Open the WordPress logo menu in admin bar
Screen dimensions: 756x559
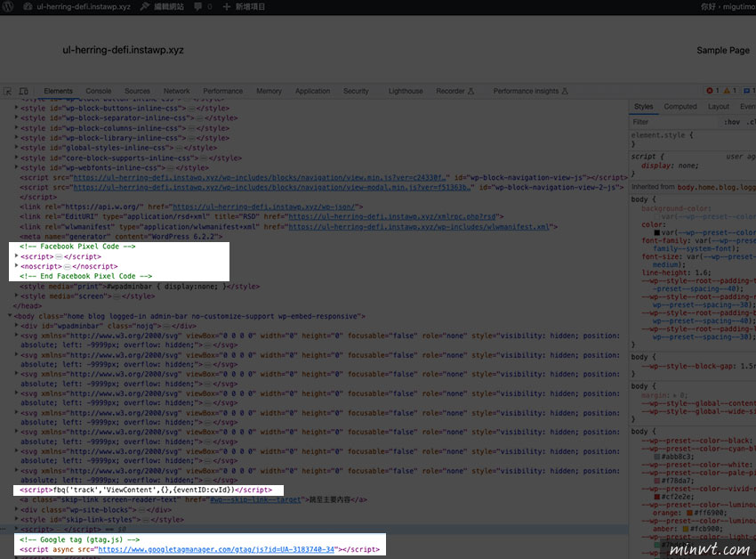pos(8,7)
